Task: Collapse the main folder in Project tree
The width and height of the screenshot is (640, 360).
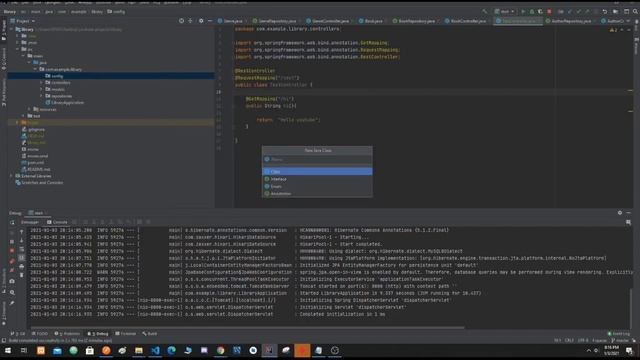Action: 24,56
